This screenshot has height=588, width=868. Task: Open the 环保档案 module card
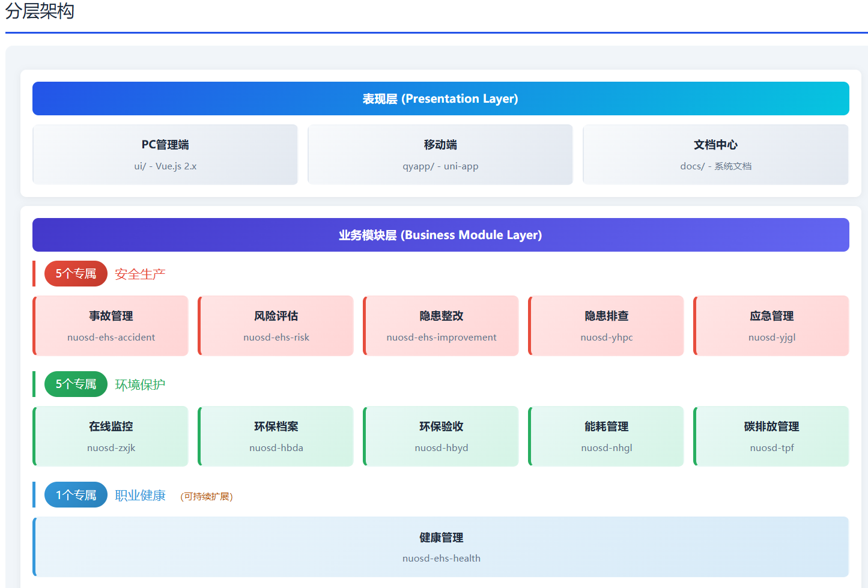point(276,436)
